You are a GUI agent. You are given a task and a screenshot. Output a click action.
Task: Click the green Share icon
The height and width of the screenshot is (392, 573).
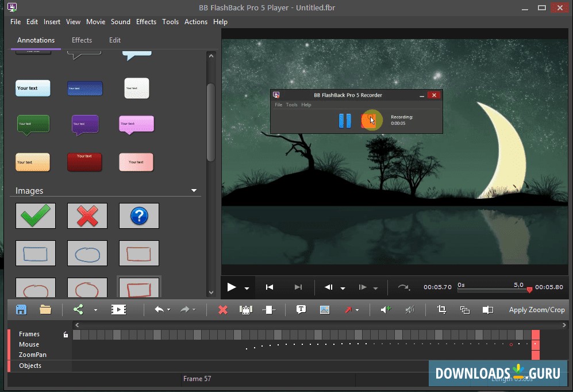[78, 310]
